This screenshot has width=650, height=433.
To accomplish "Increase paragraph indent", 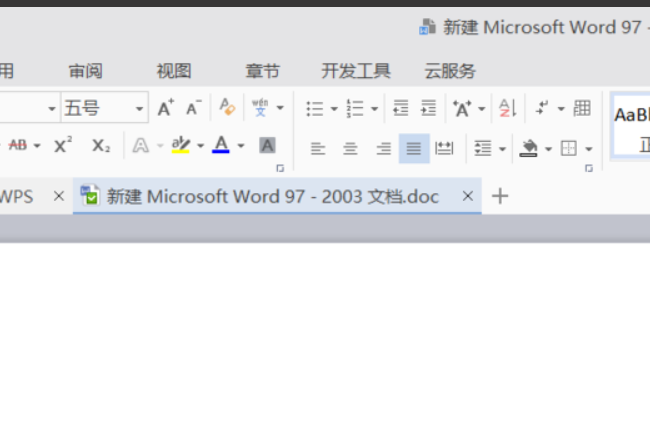I will 428,108.
